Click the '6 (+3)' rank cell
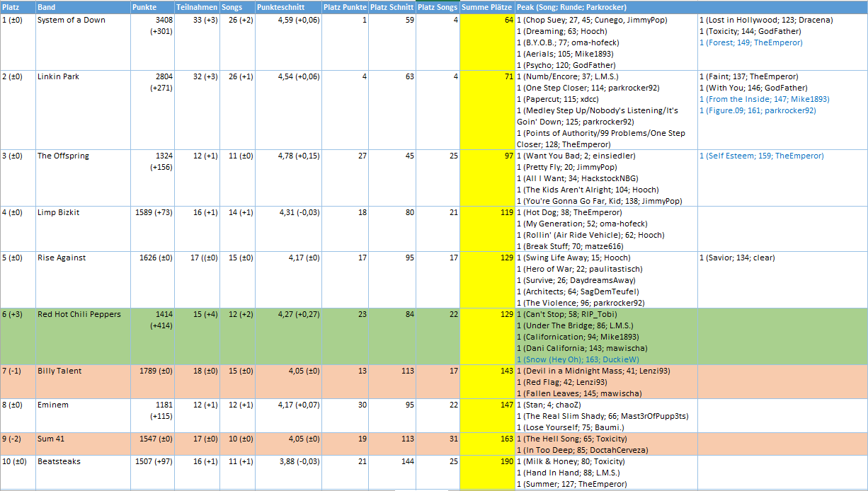The width and height of the screenshot is (868, 491). tap(18, 337)
